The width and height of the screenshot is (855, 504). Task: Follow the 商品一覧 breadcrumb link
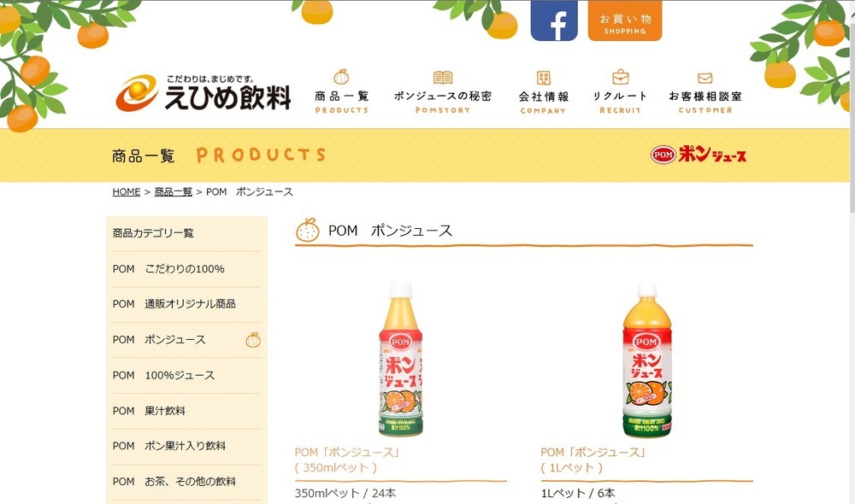[174, 192]
